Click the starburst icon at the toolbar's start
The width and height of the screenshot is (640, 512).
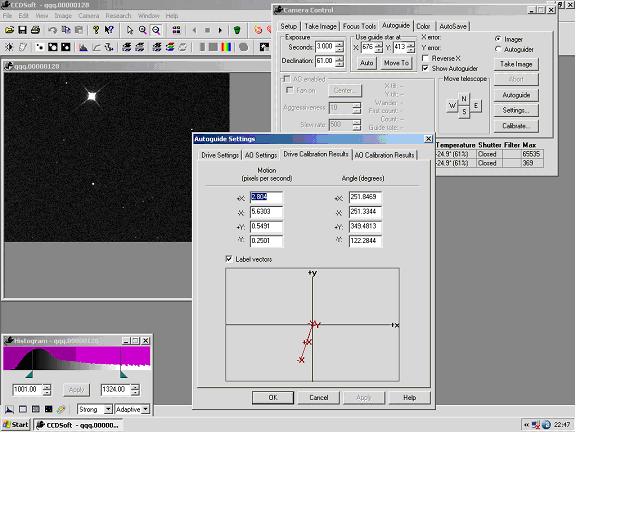[x=9, y=47]
